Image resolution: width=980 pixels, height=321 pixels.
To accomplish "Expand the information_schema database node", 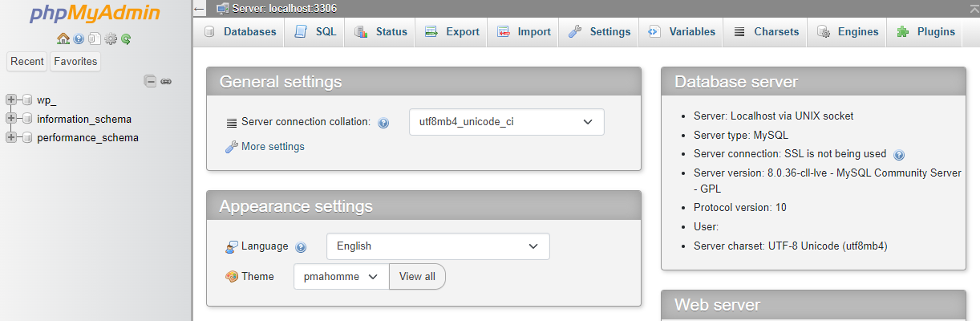I will tap(11, 119).
